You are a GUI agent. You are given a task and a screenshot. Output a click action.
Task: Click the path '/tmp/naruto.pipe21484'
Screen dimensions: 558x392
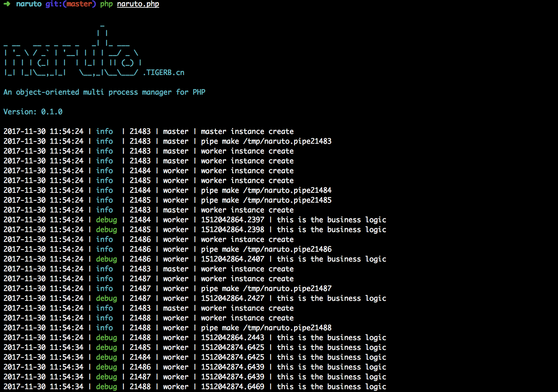coord(287,190)
